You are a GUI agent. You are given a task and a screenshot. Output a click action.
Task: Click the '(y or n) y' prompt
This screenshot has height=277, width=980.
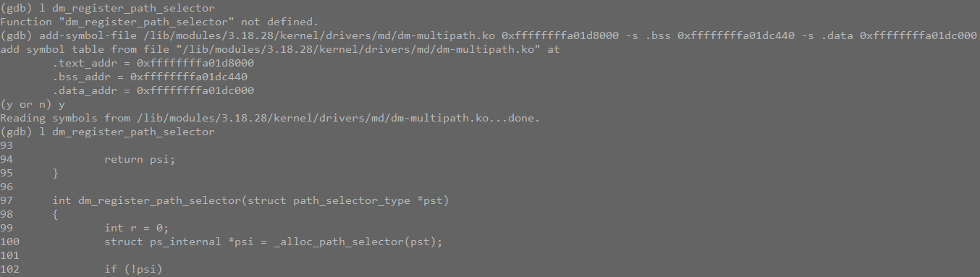(x=33, y=104)
